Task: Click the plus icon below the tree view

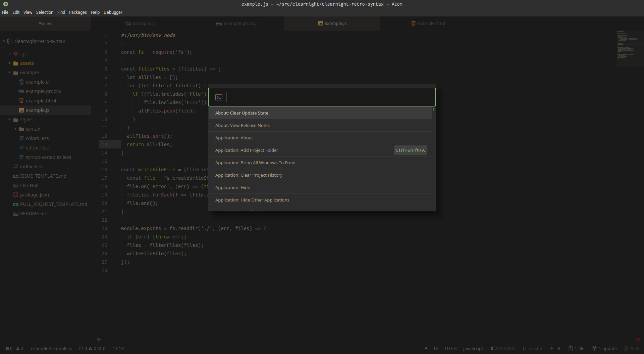Action: 99,340
